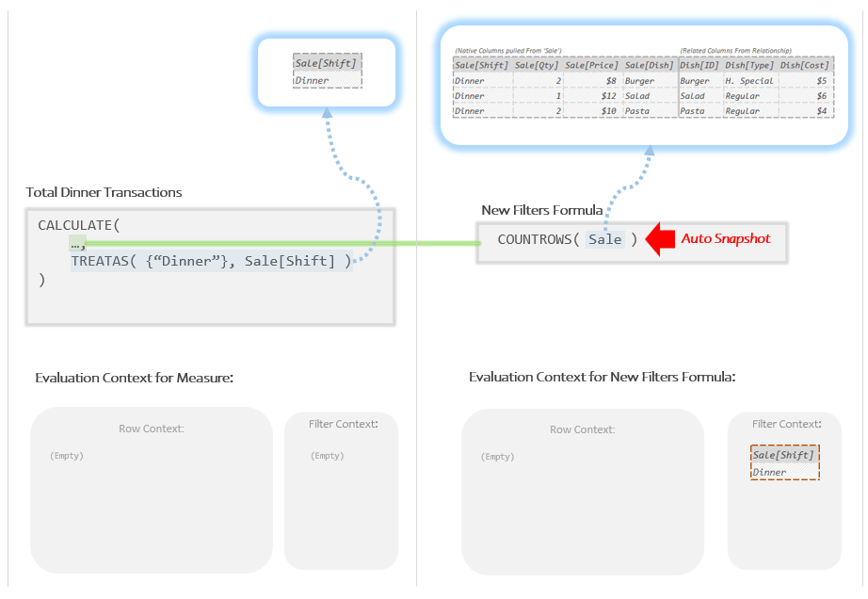This screenshot has height=599, width=868.
Task: Select the $12 price cell
Action: point(590,96)
